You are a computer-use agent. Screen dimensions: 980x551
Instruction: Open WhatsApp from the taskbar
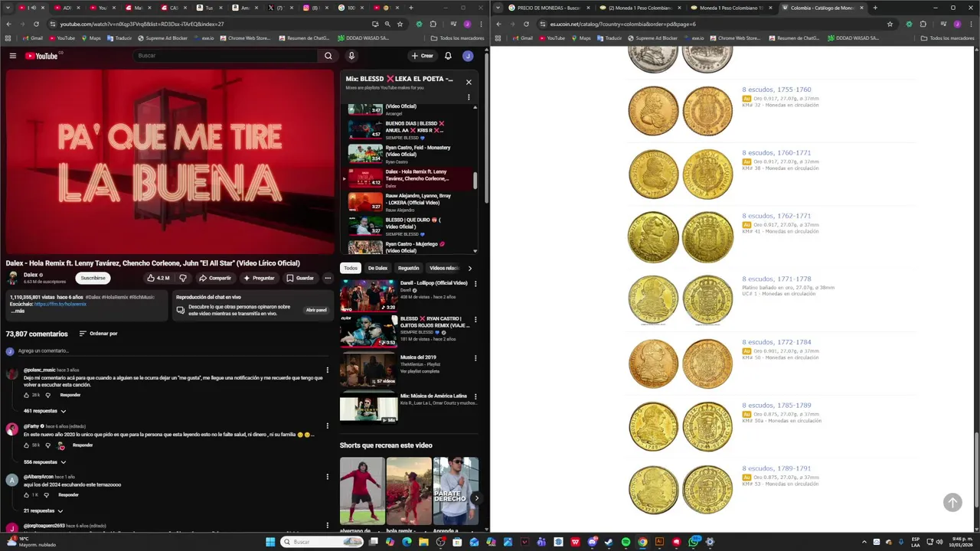(693, 542)
